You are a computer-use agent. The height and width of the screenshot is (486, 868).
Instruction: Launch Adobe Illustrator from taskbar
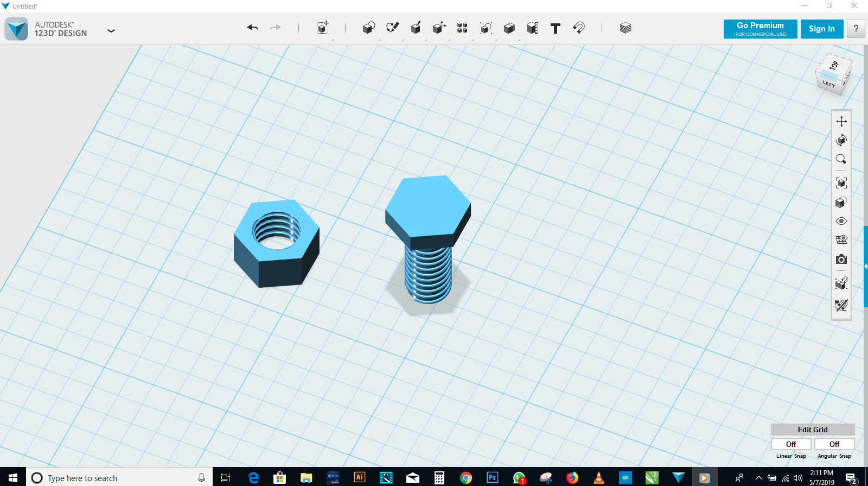coord(359,477)
